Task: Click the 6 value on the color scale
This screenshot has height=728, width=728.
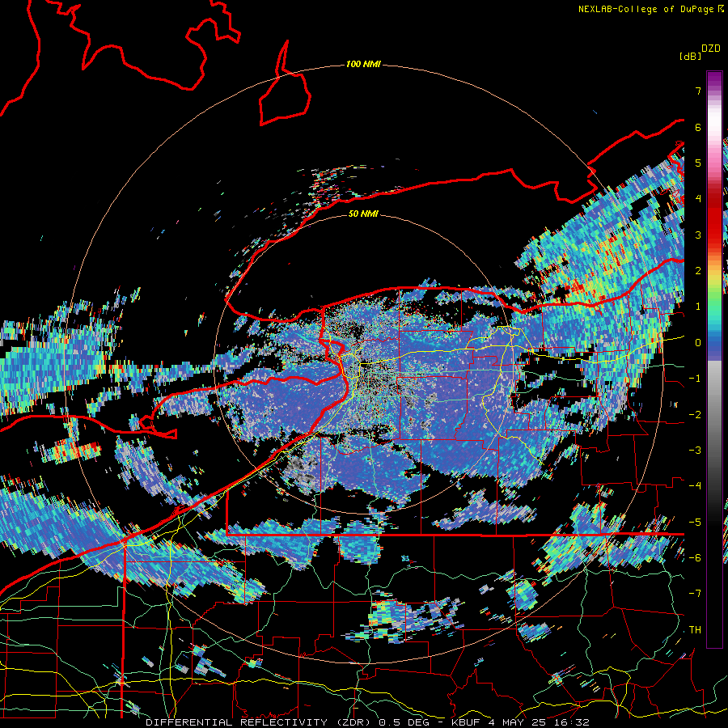Action: click(698, 127)
